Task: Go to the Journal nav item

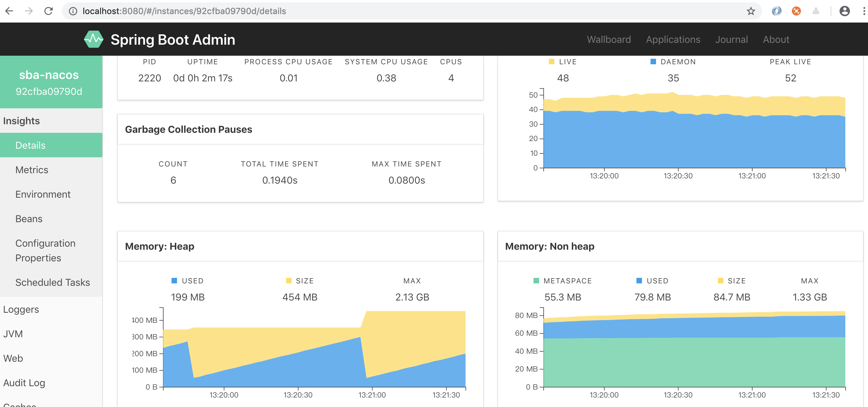Action: [x=731, y=39]
